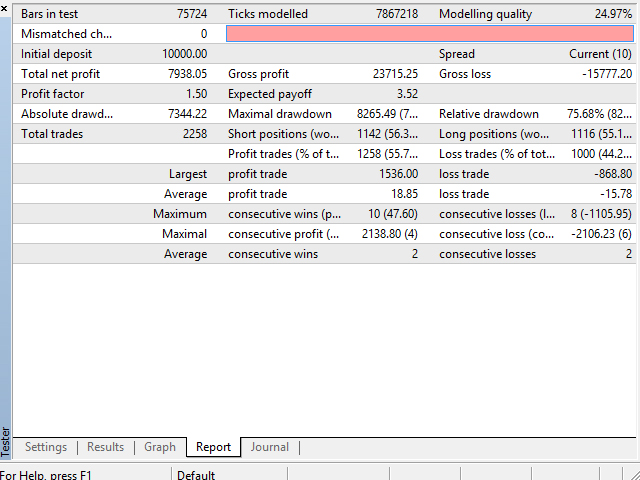Screen dimensions: 640x480
Task: Open the Journal tab
Action: 269,447
